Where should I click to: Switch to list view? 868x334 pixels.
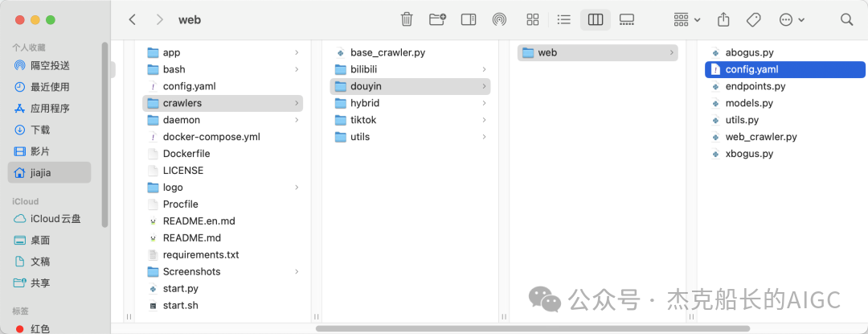(563, 20)
